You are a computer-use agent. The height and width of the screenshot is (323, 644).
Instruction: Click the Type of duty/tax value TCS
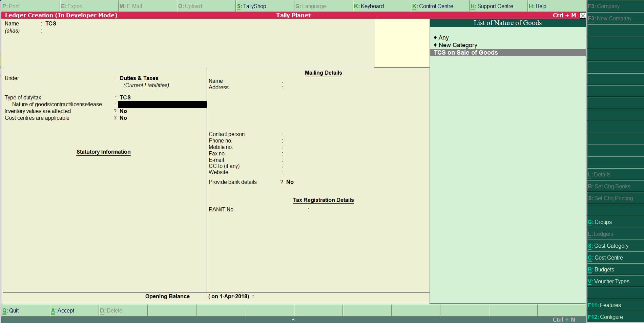point(125,97)
